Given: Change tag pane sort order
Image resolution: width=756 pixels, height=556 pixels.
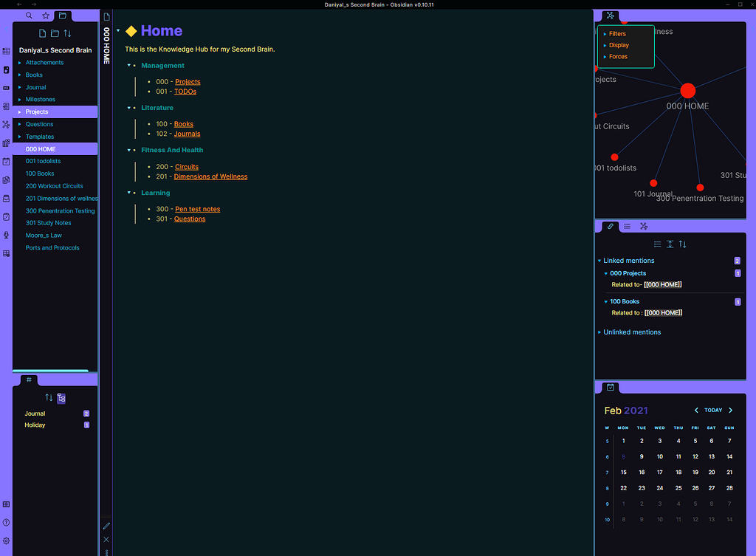Looking at the screenshot, I should [x=49, y=398].
